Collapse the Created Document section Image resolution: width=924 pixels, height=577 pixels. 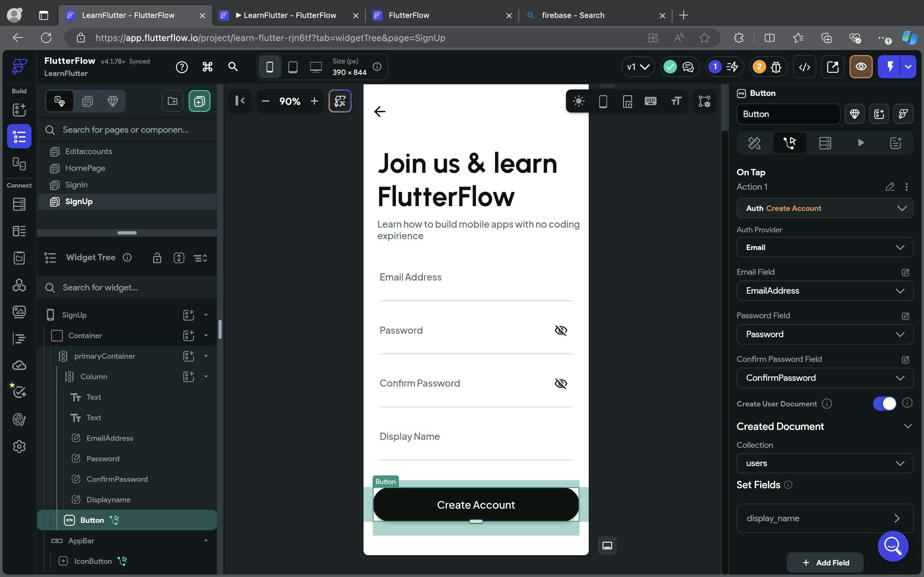(908, 426)
